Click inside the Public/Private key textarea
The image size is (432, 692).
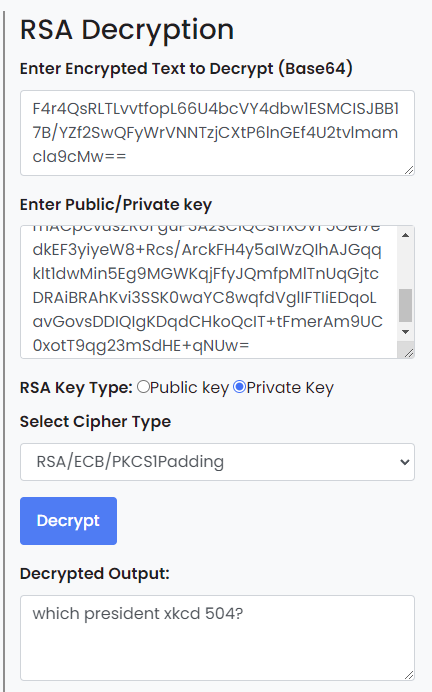tap(209, 292)
